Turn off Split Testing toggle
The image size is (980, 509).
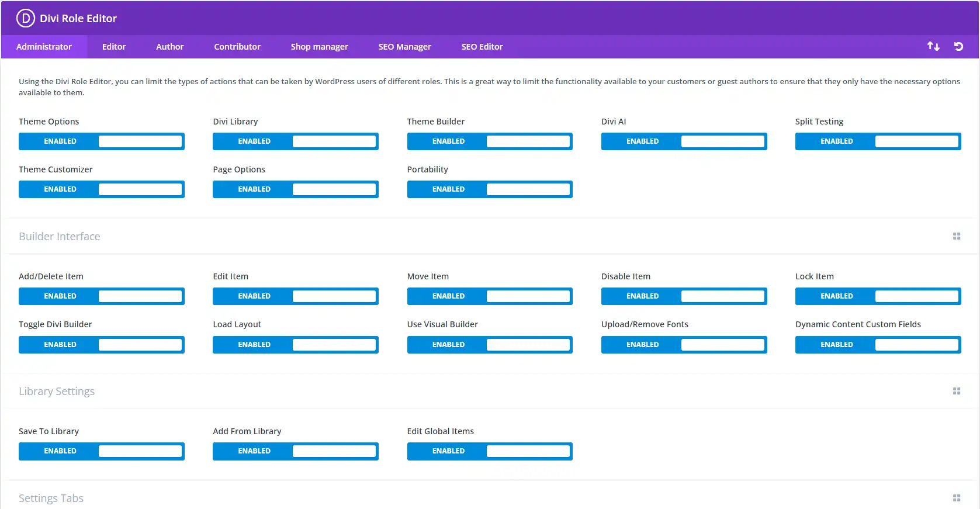tap(878, 141)
